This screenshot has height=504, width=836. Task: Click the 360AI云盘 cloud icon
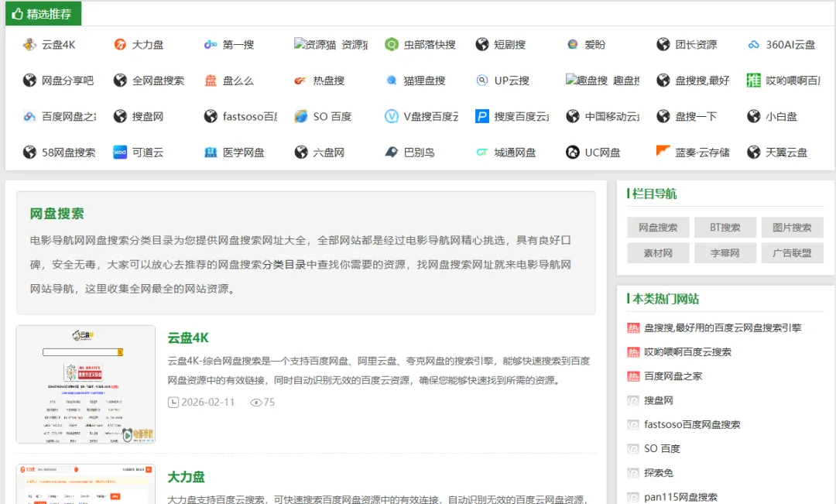pyautogui.click(x=753, y=45)
